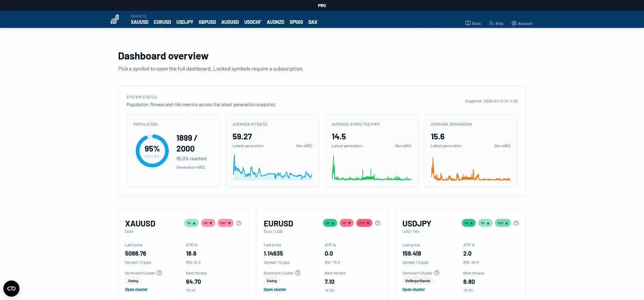Click USDJPY best fitness value 8.80
The image size is (644, 300).
pyautogui.click(x=469, y=282)
